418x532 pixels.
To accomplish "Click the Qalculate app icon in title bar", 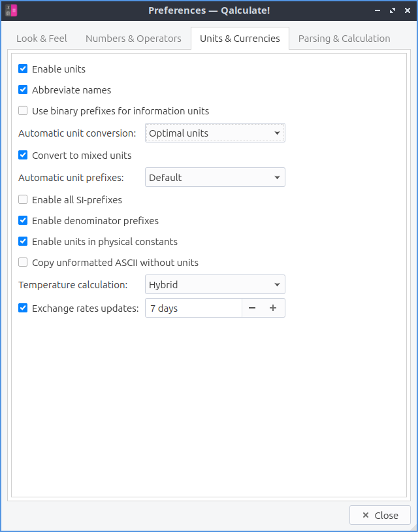I will (x=10, y=10).
